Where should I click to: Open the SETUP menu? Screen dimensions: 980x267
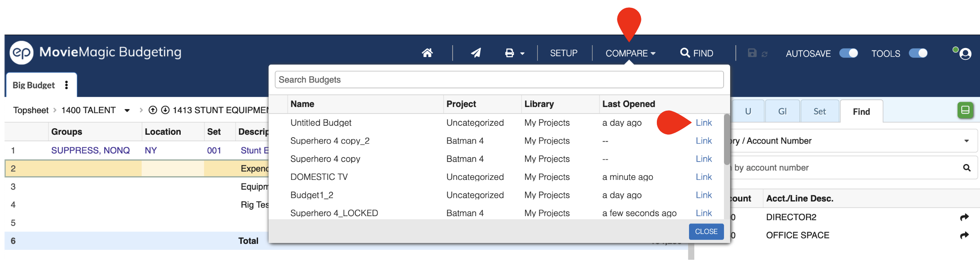point(564,53)
